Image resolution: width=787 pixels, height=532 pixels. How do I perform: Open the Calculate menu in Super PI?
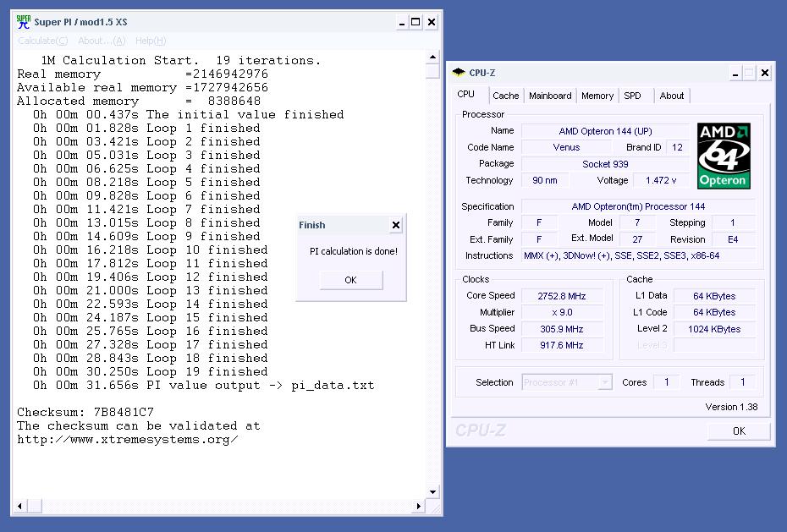click(42, 41)
